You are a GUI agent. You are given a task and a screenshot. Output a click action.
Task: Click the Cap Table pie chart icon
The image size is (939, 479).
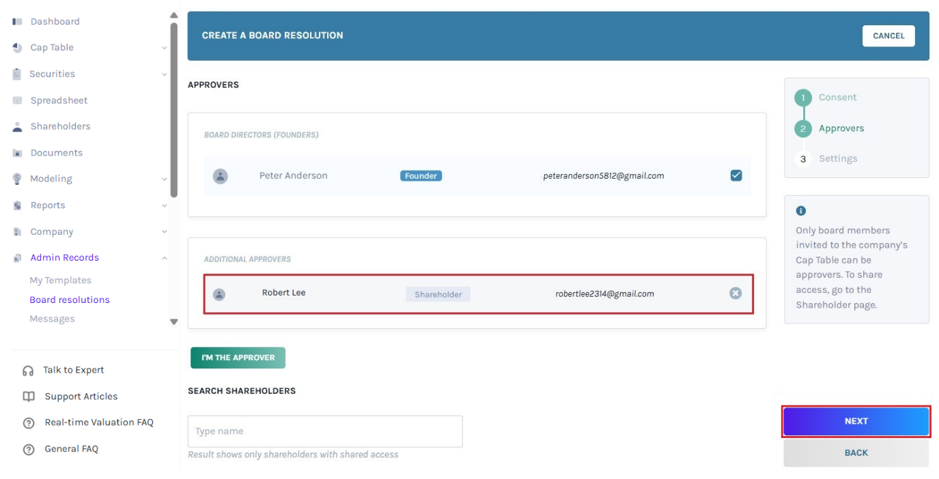pyautogui.click(x=17, y=48)
